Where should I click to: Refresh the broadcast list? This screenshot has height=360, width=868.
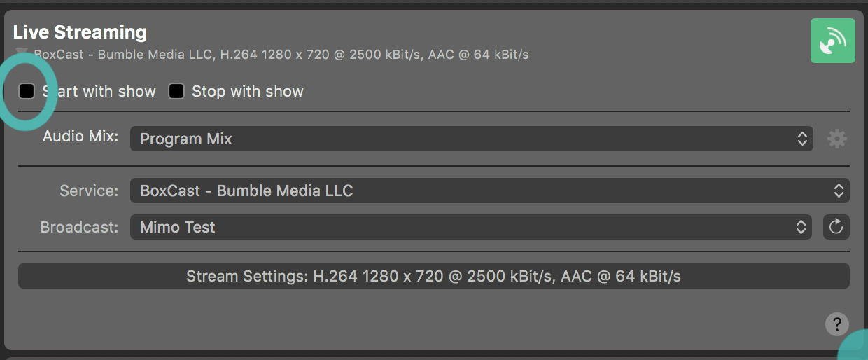pos(836,227)
